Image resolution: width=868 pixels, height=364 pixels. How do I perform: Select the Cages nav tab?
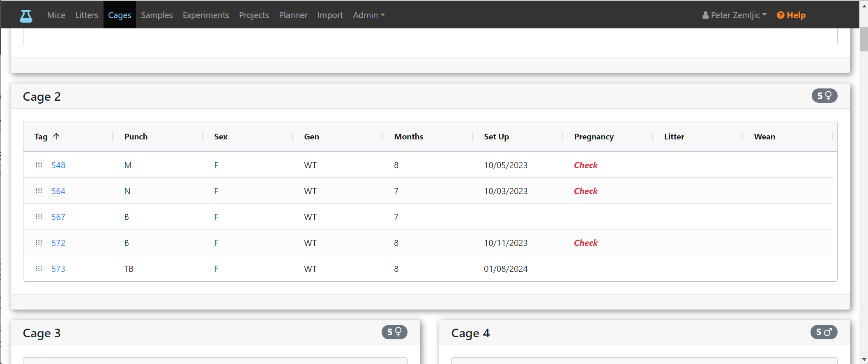pyautogui.click(x=120, y=15)
